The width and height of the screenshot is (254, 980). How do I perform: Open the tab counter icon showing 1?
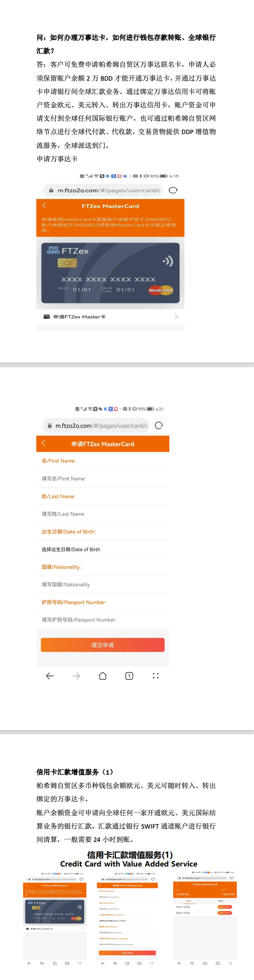(129, 676)
